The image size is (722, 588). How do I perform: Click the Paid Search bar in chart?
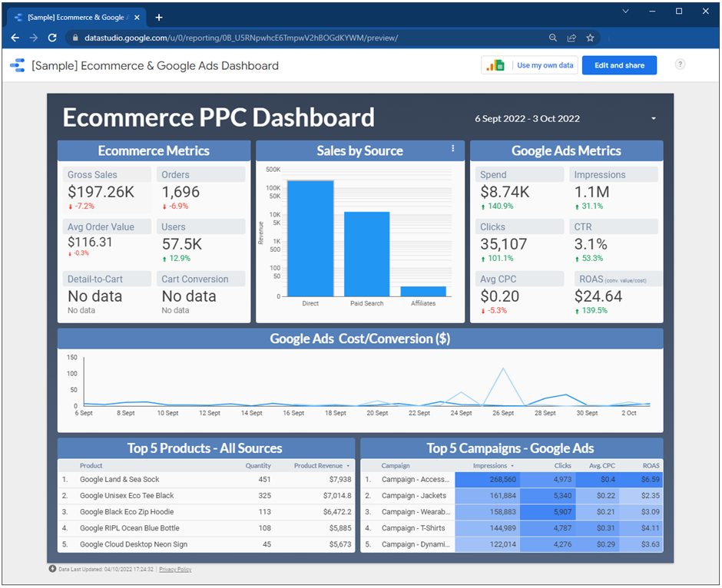(367, 254)
